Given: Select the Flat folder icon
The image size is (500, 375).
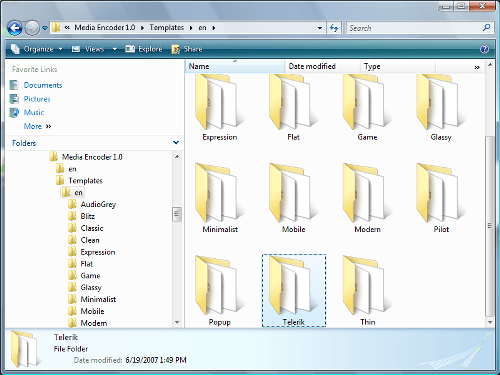Looking at the screenshot, I should (293, 102).
